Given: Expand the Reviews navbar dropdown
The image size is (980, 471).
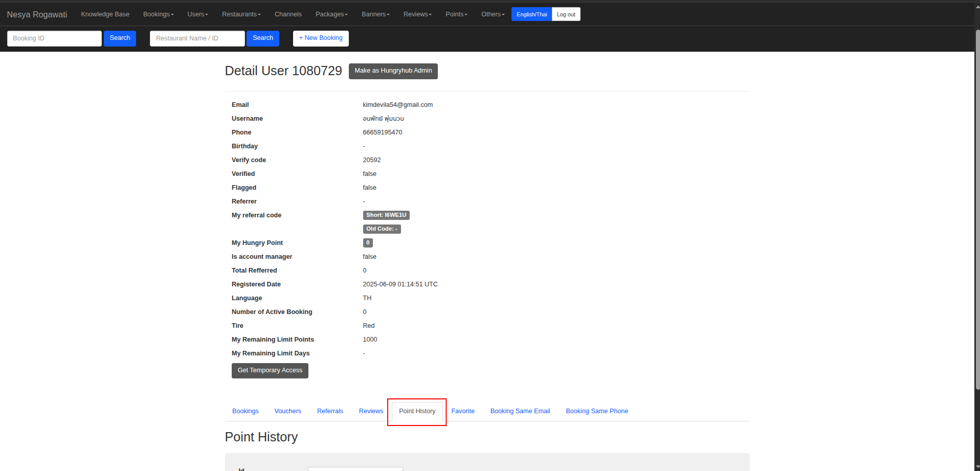Looking at the screenshot, I should click(417, 14).
